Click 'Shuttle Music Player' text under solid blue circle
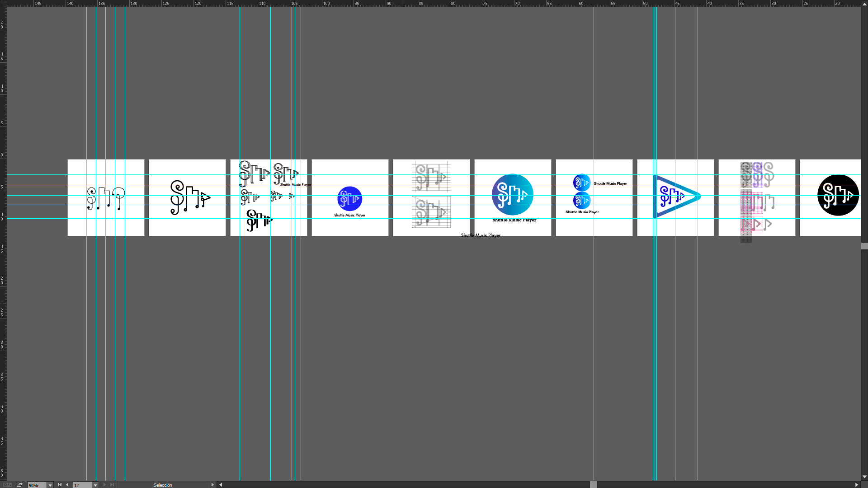 click(349, 216)
